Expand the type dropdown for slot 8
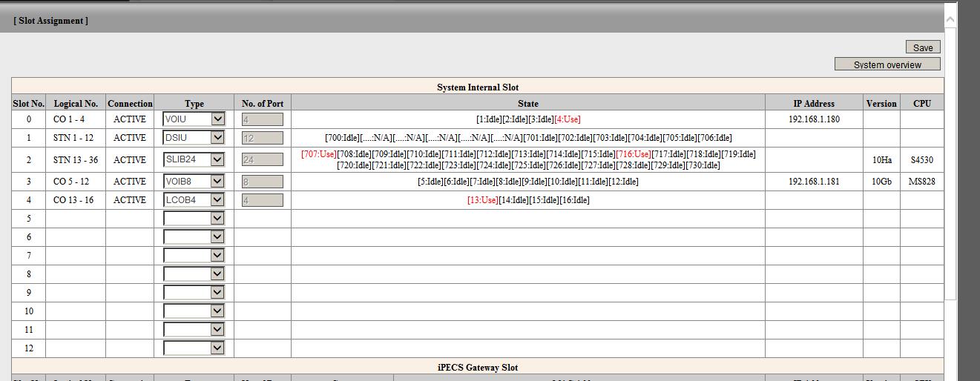The image size is (980, 381). (x=194, y=274)
